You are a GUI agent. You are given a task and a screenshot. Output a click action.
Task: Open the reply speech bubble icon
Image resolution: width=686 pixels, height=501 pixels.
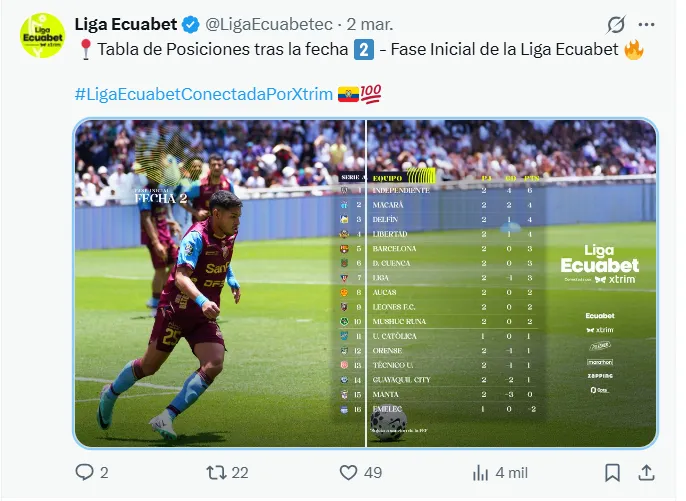click(85, 472)
